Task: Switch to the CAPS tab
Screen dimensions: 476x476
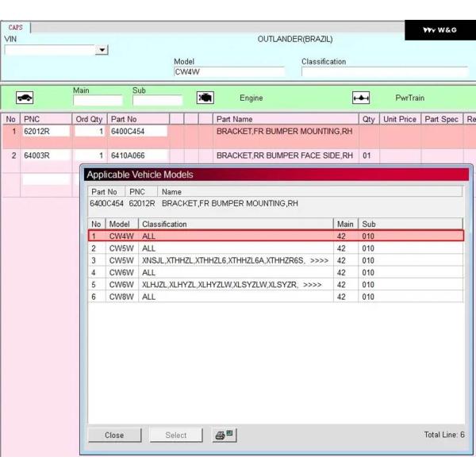Action: tap(16, 27)
